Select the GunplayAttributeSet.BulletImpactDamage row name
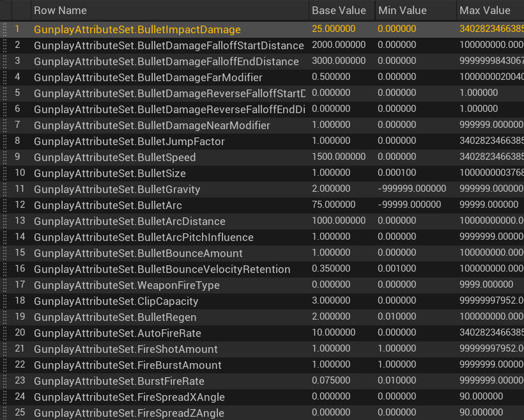 [x=137, y=29]
